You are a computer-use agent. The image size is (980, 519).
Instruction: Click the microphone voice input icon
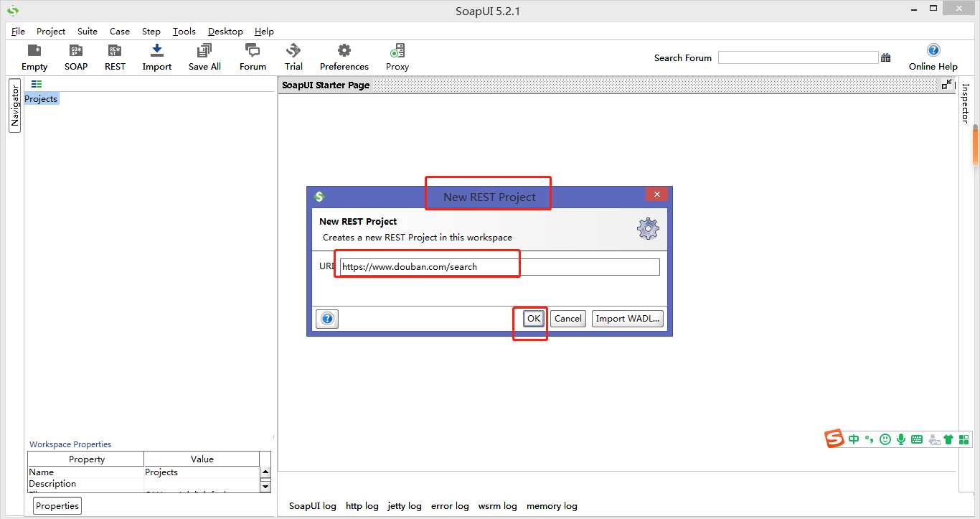[901, 439]
